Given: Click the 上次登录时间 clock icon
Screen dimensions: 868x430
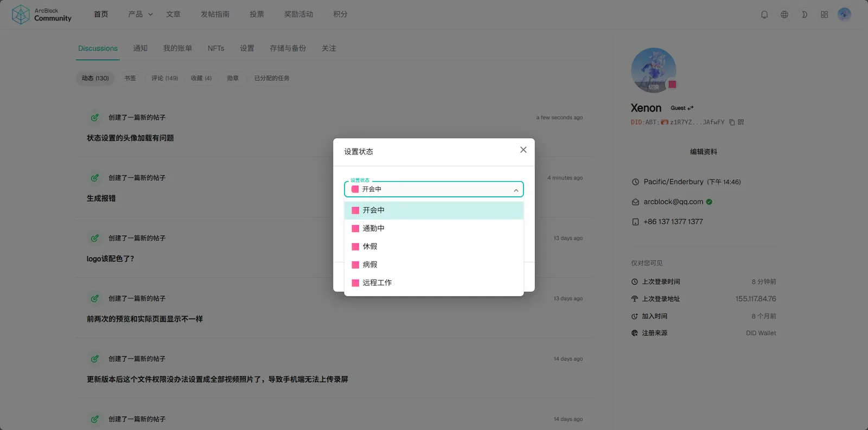Looking at the screenshot, I should (635, 282).
